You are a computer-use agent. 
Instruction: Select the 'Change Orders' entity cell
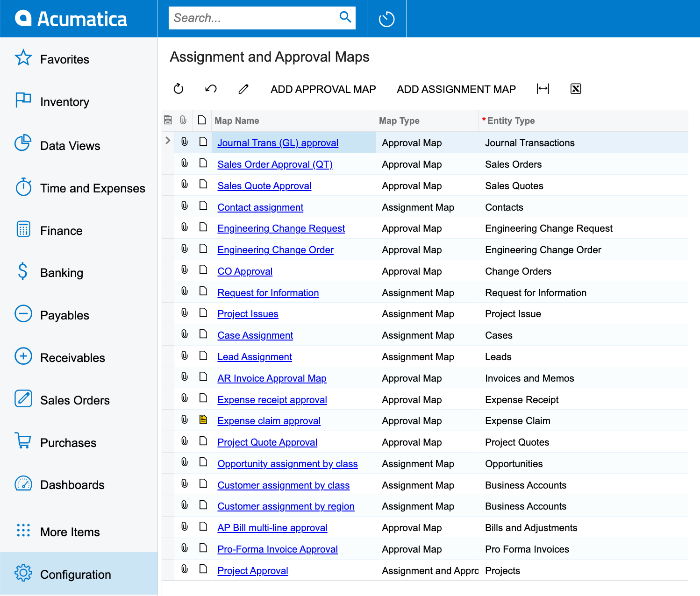coord(583,271)
